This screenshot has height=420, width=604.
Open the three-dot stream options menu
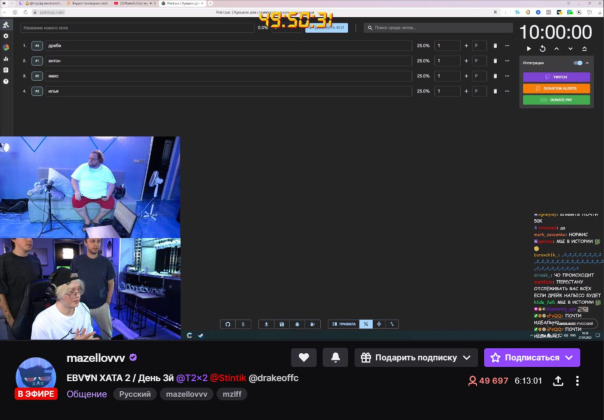[577, 381]
